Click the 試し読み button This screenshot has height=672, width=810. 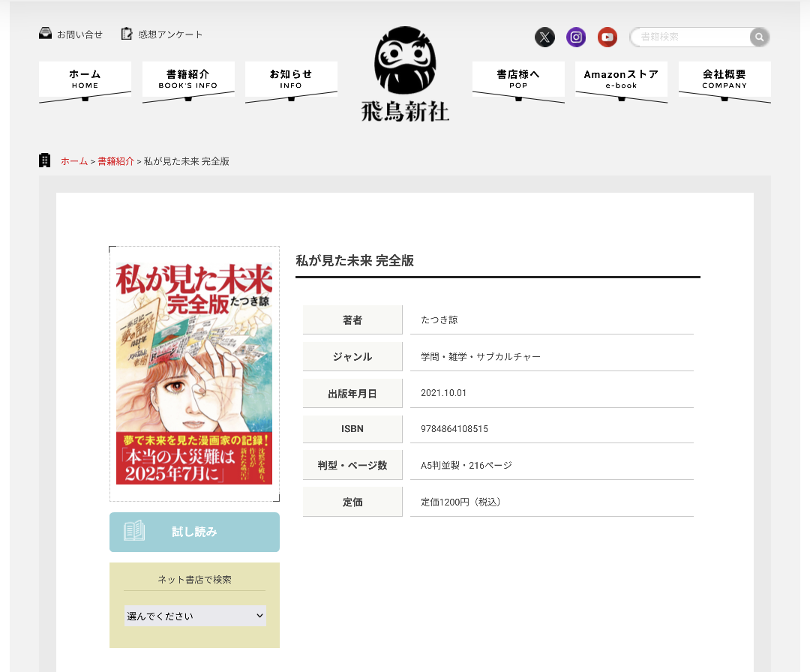[194, 532]
